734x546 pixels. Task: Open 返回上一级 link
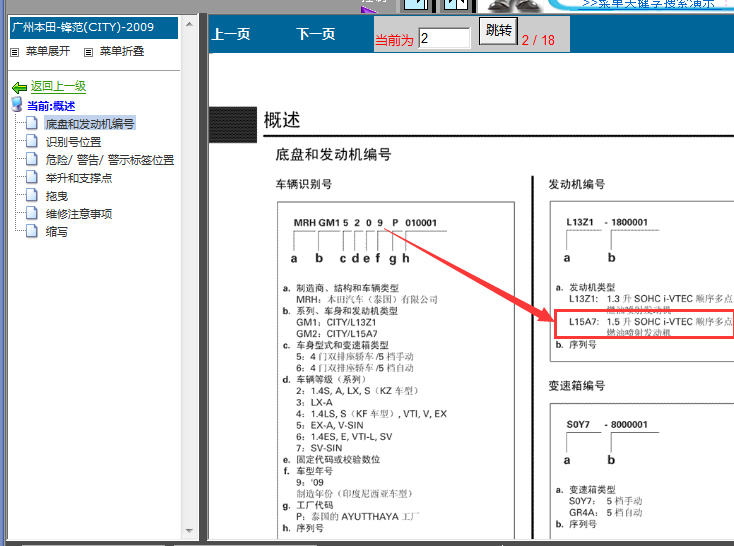(59, 86)
